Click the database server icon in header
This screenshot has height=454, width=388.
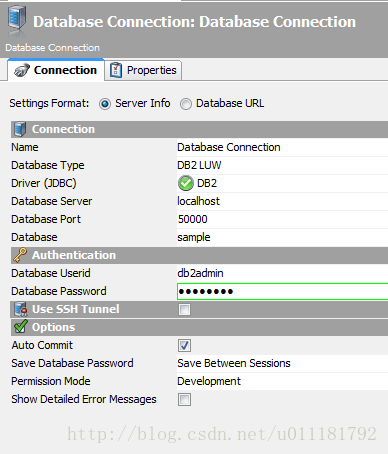[17, 20]
